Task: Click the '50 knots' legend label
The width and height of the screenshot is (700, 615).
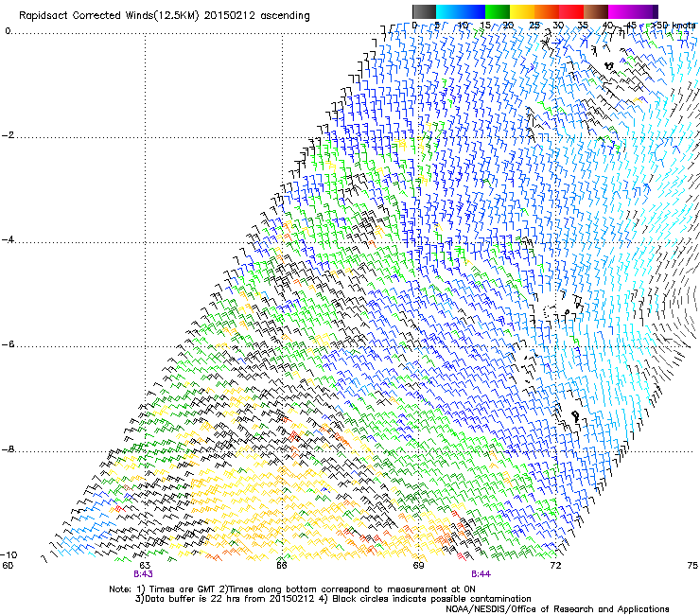Action: 675,26
